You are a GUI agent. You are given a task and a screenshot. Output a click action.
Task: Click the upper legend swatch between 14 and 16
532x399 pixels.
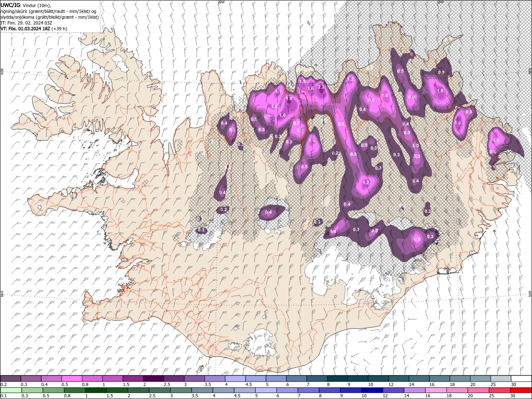pyautogui.click(x=419, y=379)
